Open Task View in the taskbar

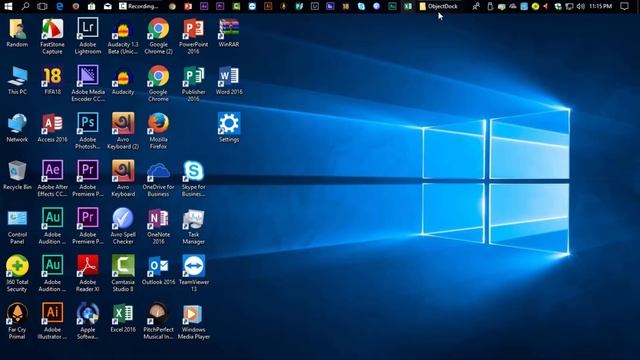pyautogui.click(x=42, y=6)
